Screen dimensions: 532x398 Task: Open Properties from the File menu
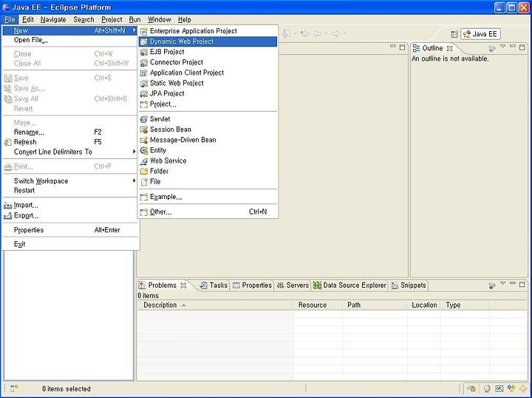click(x=69, y=230)
